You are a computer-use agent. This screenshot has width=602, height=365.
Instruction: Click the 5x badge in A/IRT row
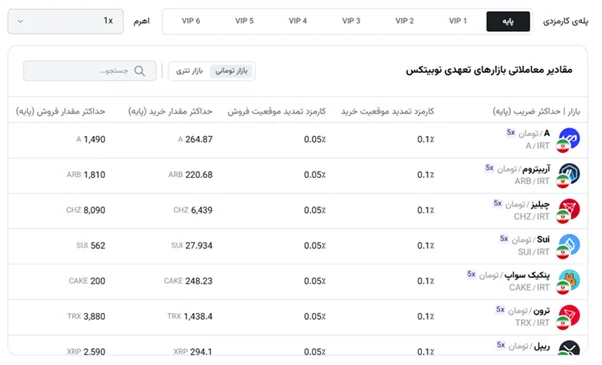coord(511,132)
